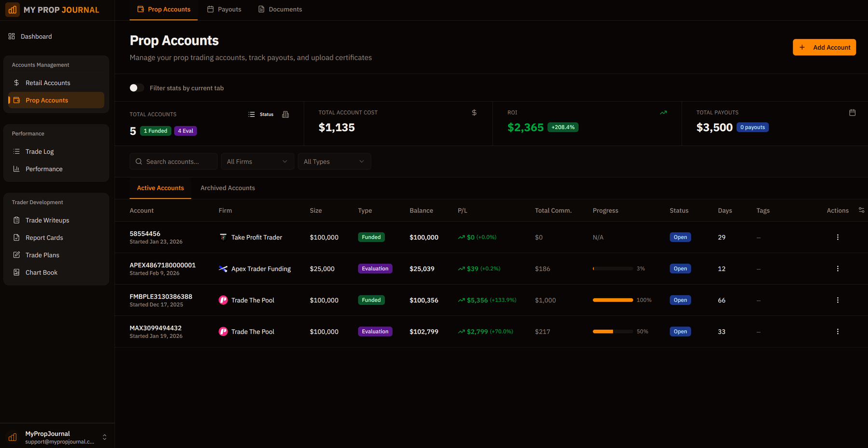Screen dimensions: 868x448
Task: Click the certificate icon on Total Accounts card
Action: coord(285,114)
